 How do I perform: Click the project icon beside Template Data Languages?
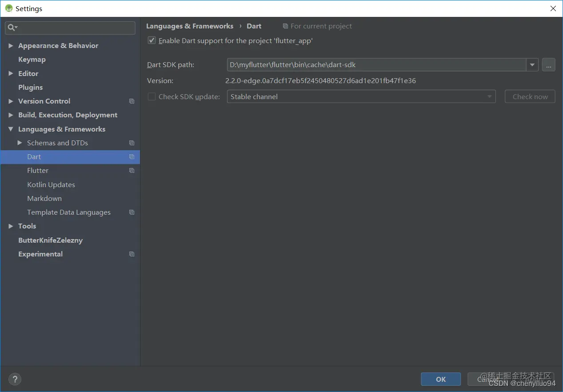[x=132, y=212]
